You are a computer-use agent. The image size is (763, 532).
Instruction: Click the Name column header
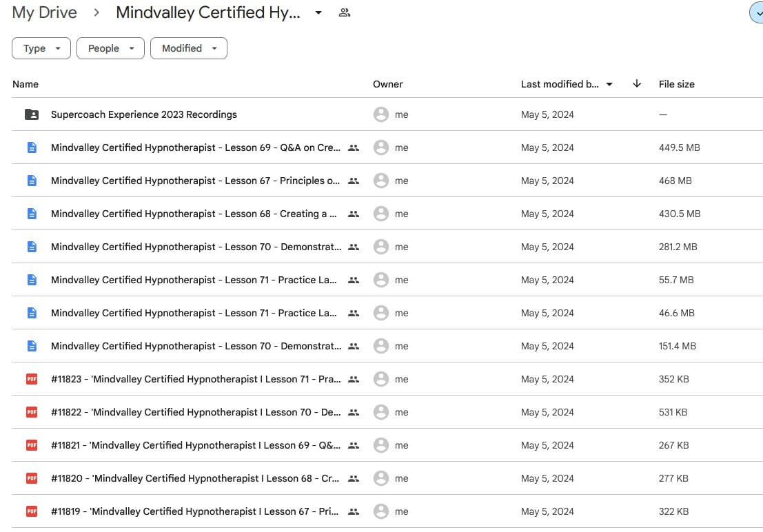click(26, 84)
